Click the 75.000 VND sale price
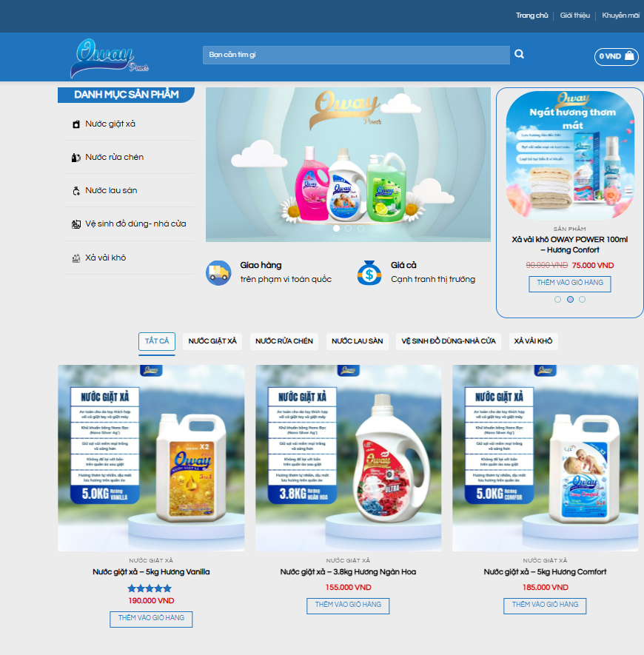 pos(593,266)
